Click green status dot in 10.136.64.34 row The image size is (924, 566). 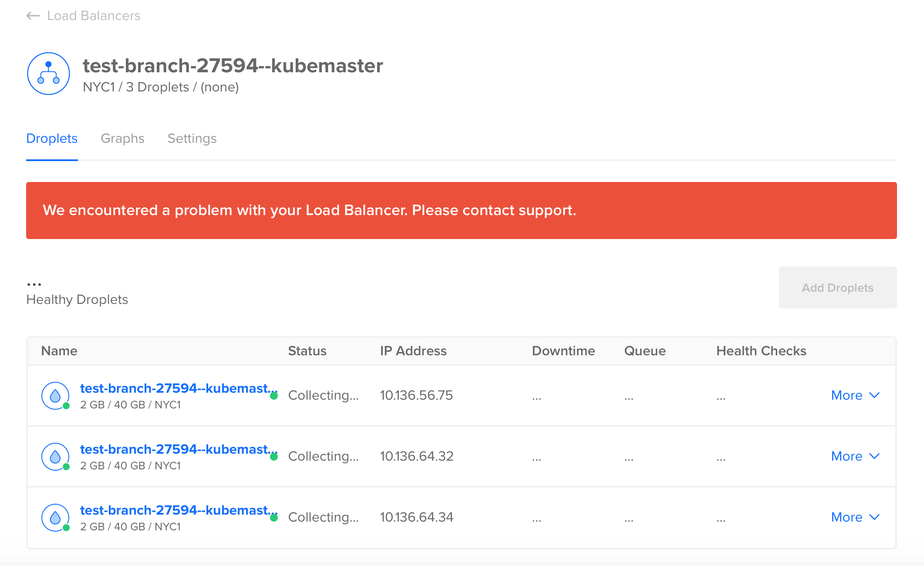(x=274, y=518)
